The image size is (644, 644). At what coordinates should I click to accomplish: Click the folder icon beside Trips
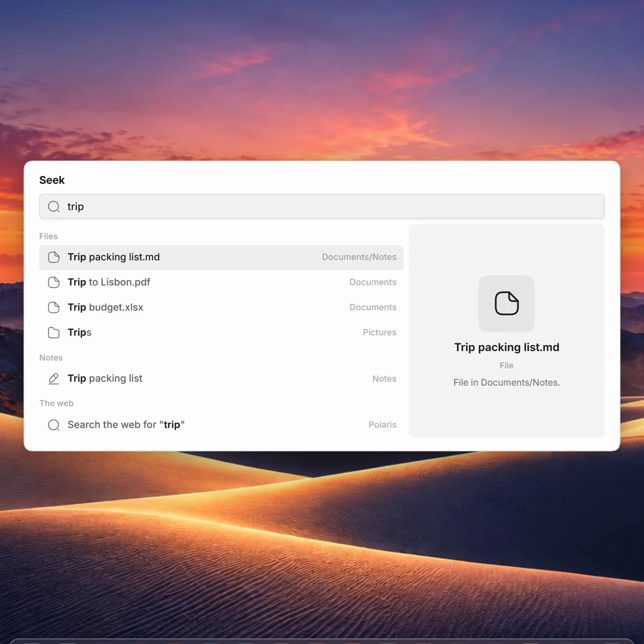pos(54,333)
